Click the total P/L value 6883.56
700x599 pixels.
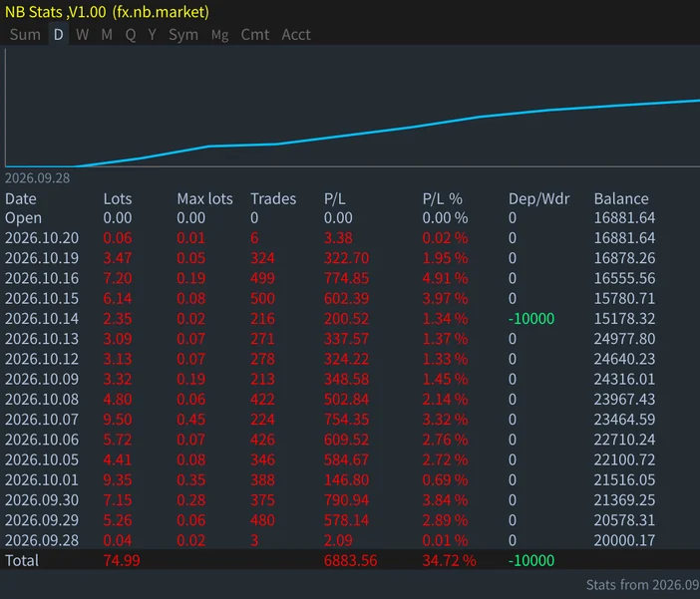click(x=351, y=560)
